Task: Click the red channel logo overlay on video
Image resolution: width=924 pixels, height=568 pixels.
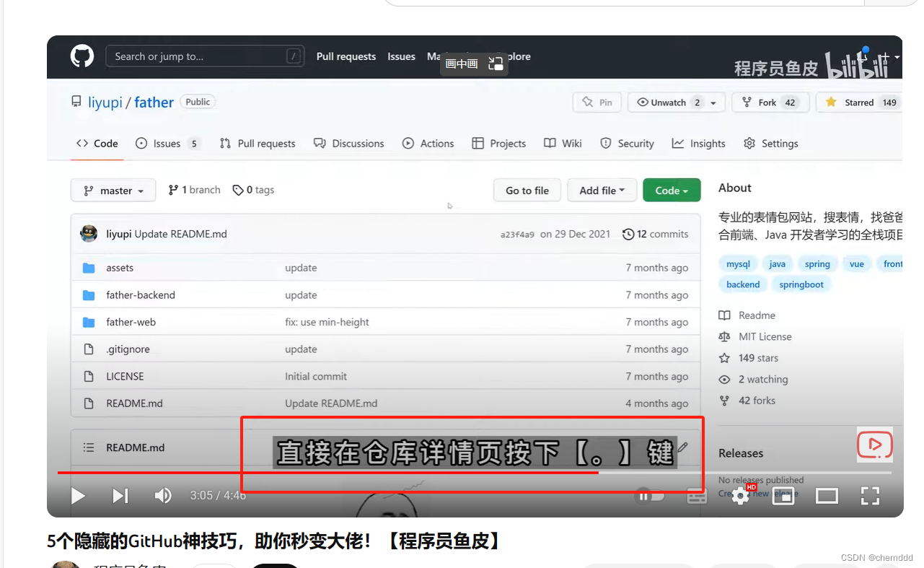Action: pos(875,445)
